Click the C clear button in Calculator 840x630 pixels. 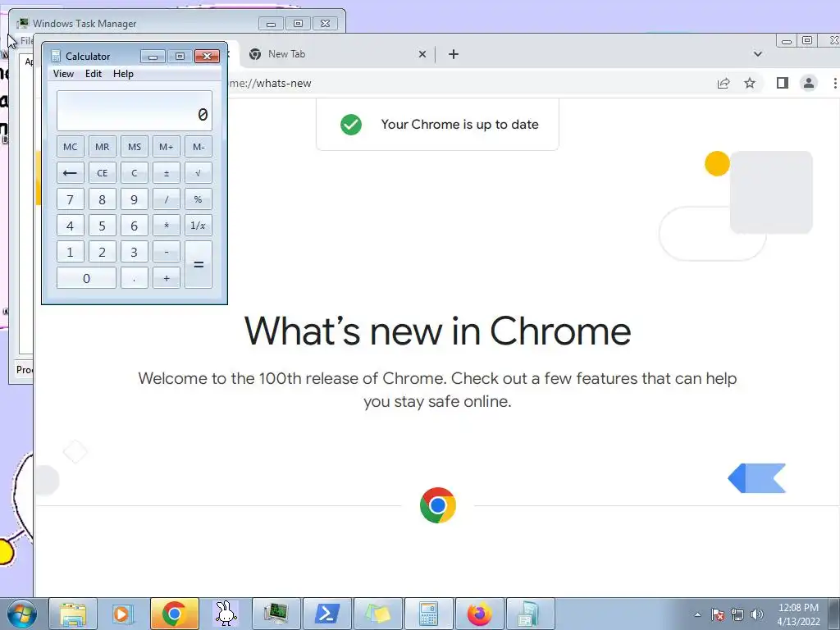point(134,173)
